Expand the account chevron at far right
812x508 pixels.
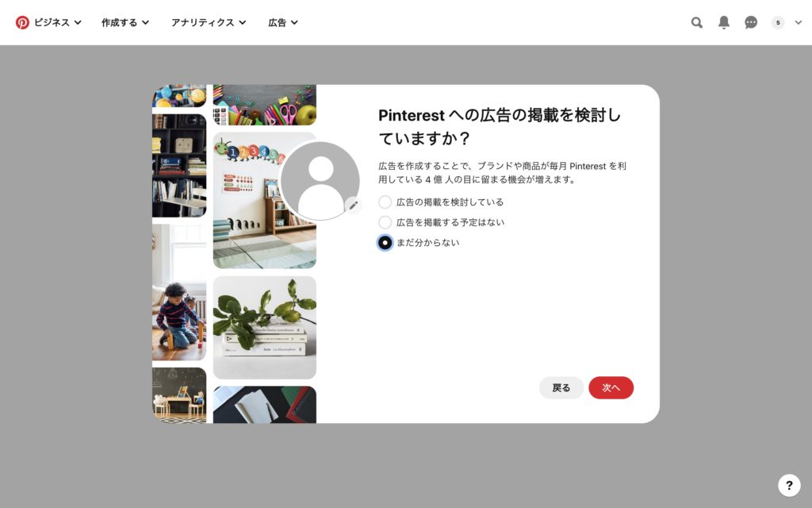pyautogui.click(x=798, y=22)
